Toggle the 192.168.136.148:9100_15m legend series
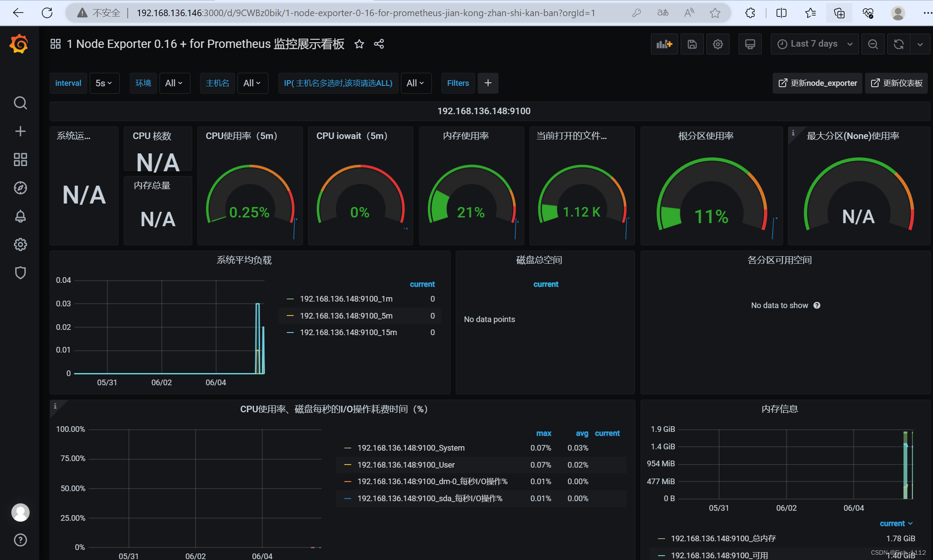Image resolution: width=933 pixels, height=560 pixels. pos(348,333)
